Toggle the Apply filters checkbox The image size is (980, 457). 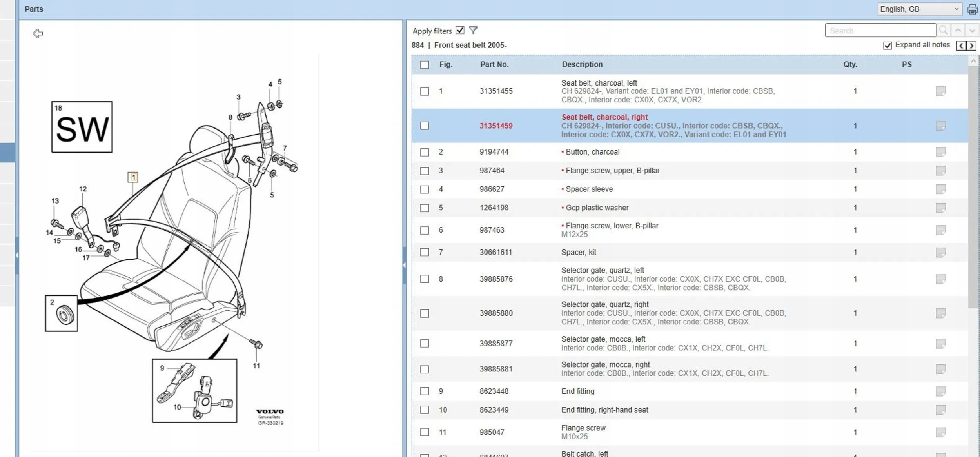(x=460, y=30)
